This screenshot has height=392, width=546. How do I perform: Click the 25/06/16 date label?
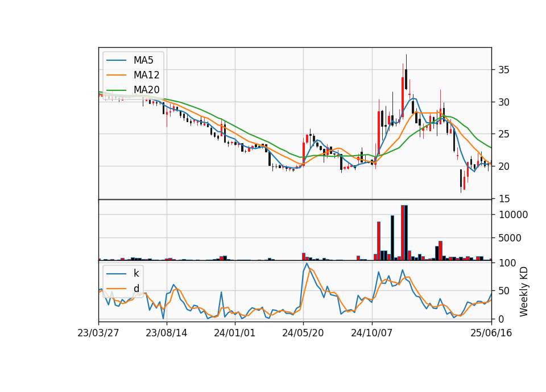491,333
